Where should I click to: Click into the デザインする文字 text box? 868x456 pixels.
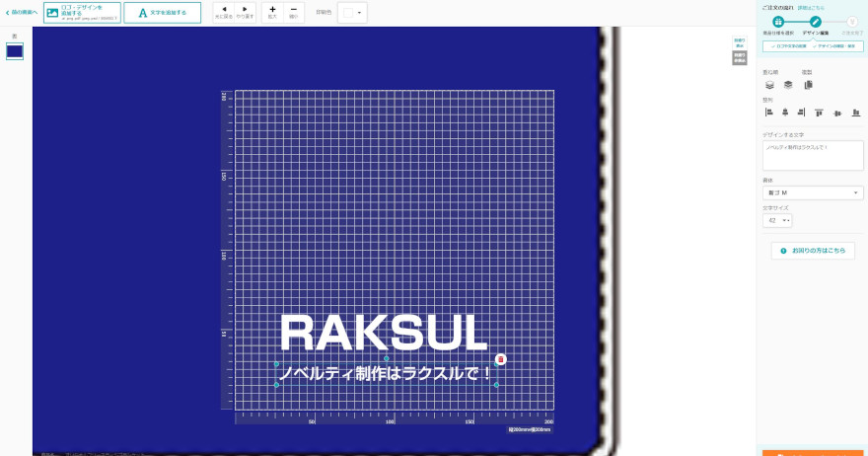click(x=813, y=155)
